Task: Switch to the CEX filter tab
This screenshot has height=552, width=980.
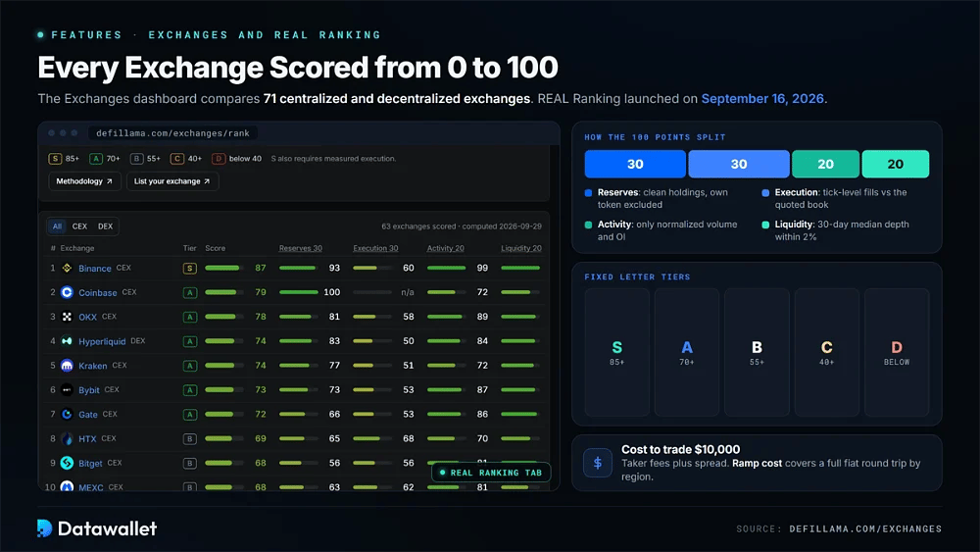Action: pyautogui.click(x=79, y=226)
